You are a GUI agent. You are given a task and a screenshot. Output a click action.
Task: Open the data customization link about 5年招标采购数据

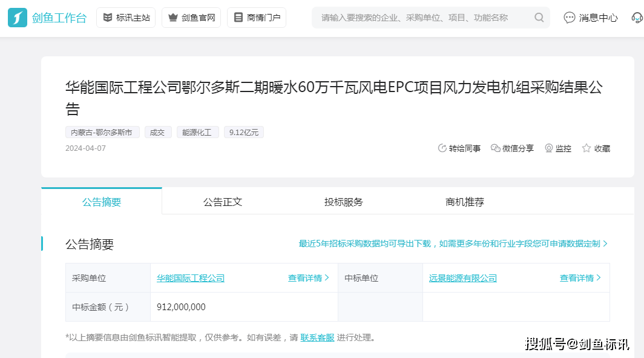click(x=453, y=244)
